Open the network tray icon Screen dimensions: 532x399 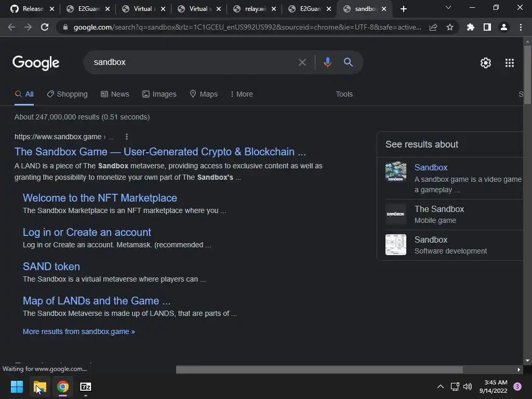click(455, 387)
